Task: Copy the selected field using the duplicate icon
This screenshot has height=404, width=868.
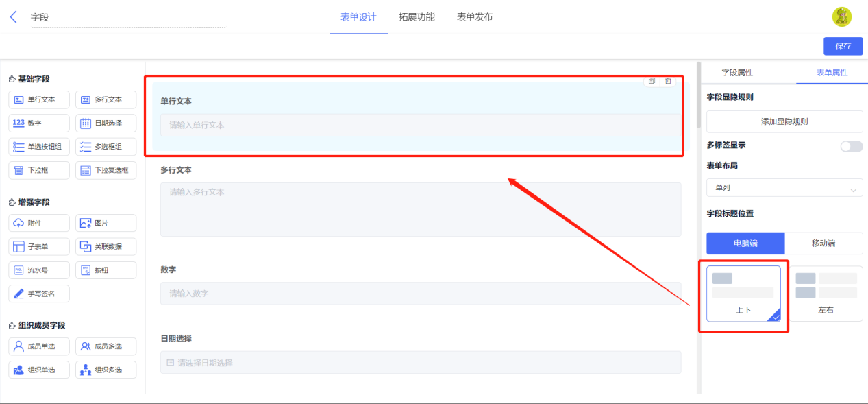Action: pyautogui.click(x=652, y=81)
